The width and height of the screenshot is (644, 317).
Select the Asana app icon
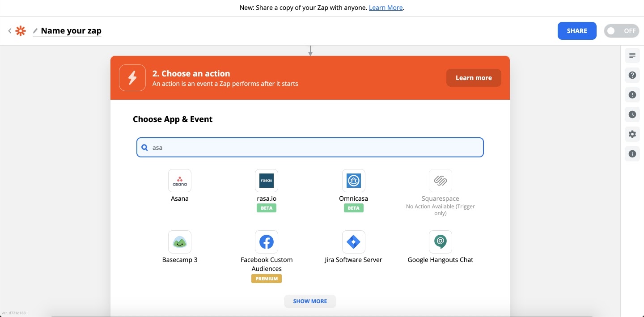click(180, 181)
